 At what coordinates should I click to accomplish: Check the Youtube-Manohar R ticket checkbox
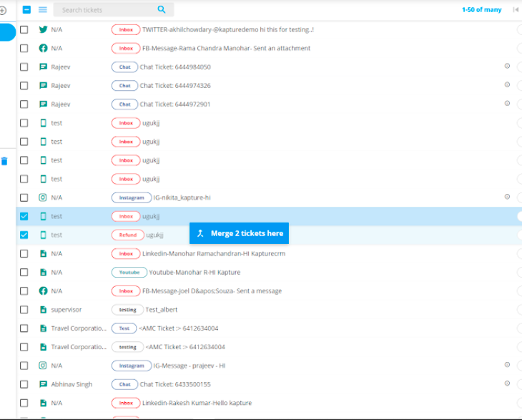[x=24, y=272]
